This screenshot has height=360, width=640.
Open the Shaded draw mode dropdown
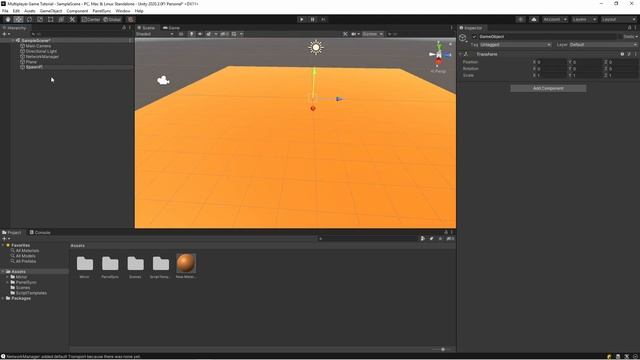click(155, 34)
